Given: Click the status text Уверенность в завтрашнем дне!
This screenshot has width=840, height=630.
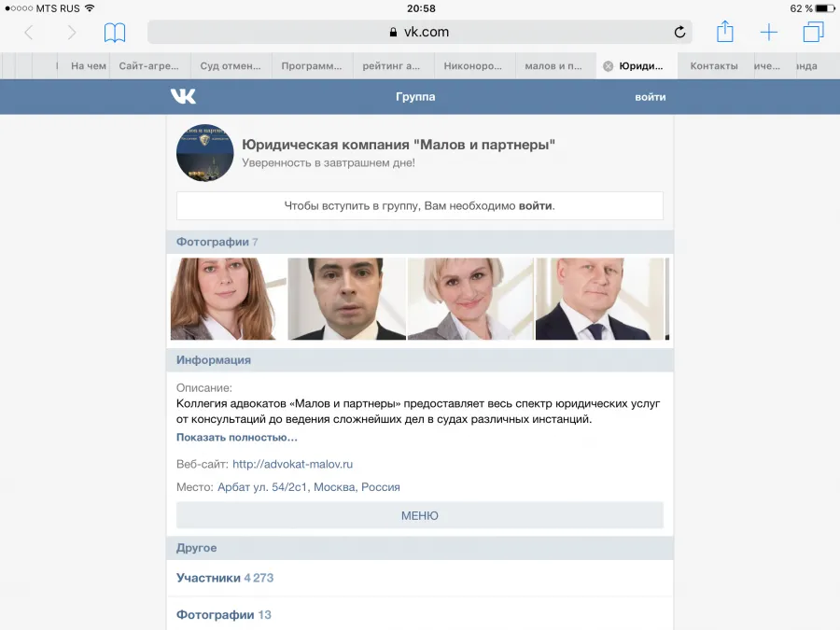Looking at the screenshot, I should (329, 162).
